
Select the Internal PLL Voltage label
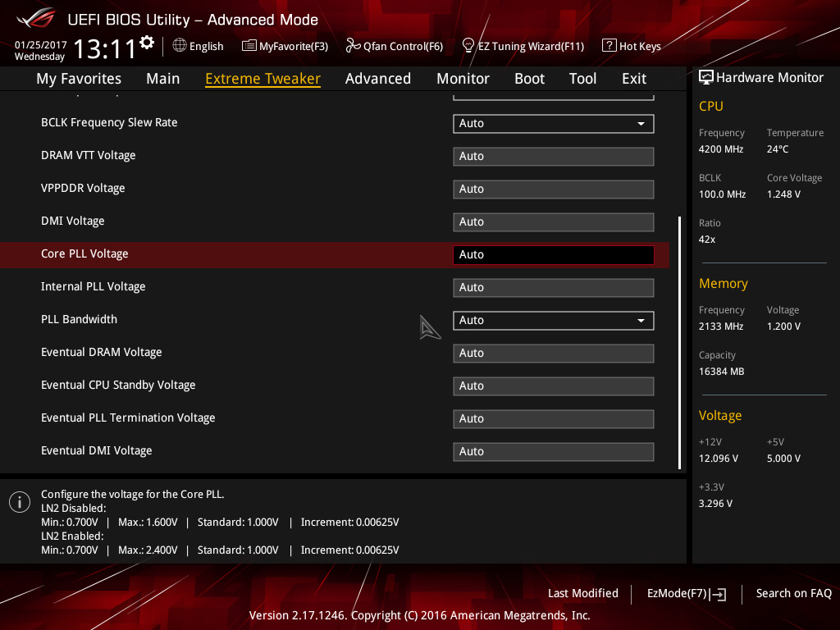pos(94,286)
